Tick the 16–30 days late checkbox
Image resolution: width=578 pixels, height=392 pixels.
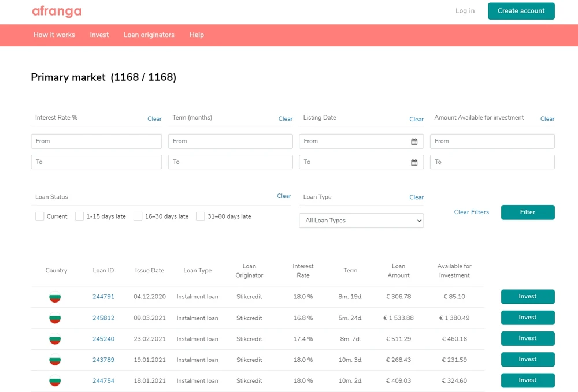138,216
